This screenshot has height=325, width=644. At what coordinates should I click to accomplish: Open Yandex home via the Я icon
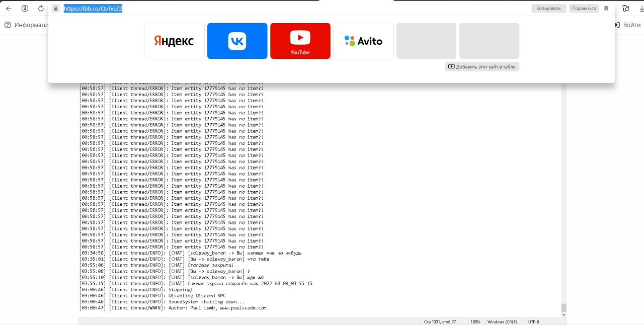tap(25, 9)
